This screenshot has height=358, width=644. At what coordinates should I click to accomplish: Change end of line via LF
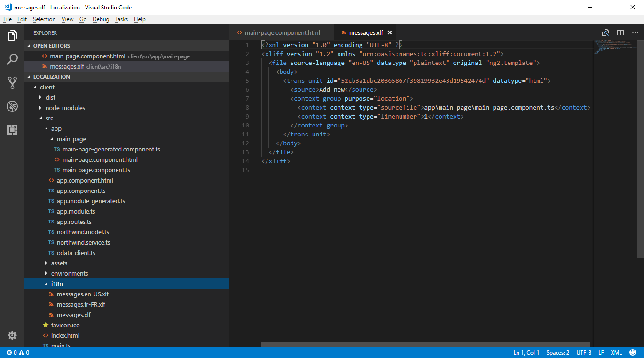coord(601,353)
